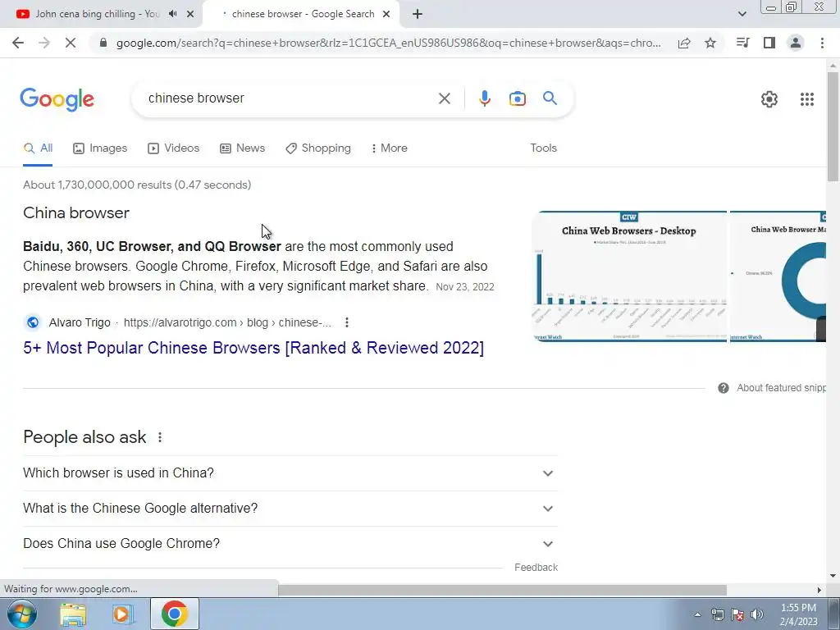840x630 pixels.
Task: Switch to the Images tab
Action: pos(100,148)
